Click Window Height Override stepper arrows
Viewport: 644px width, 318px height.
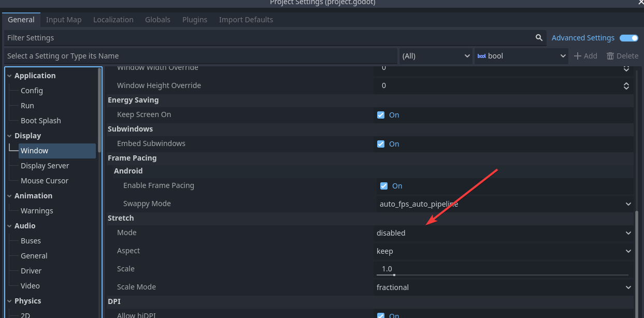[626, 85]
